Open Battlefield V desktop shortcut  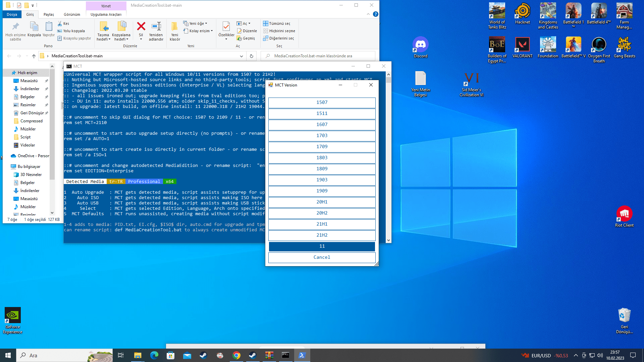574,47
